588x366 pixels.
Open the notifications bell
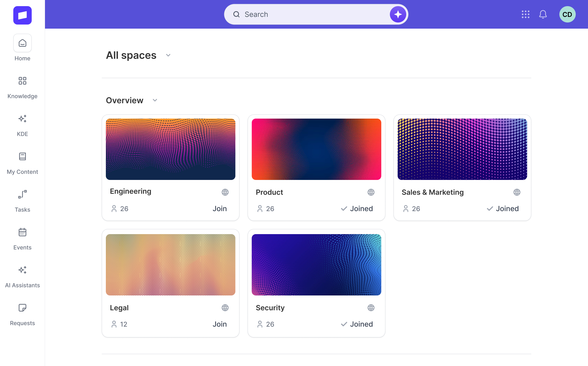coord(543,14)
